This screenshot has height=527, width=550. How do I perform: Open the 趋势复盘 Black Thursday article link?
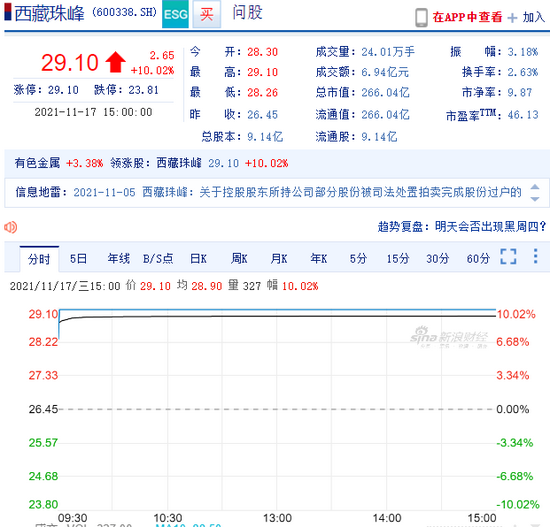pos(462,227)
